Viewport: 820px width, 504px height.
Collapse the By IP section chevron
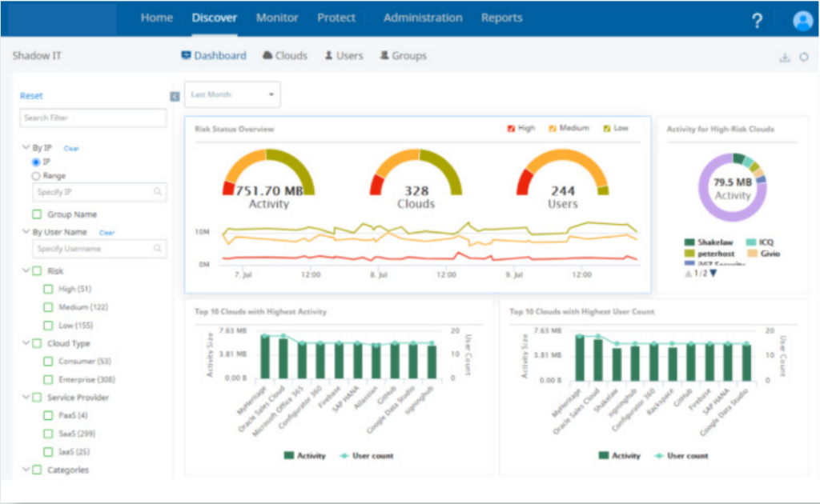(x=26, y=147)
